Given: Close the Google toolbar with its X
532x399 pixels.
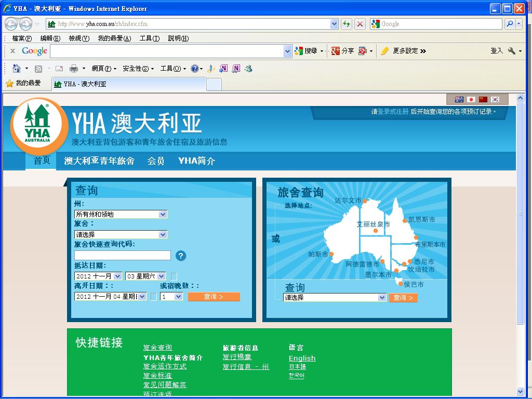Looking at the screenshot, I should pos(12,51).
